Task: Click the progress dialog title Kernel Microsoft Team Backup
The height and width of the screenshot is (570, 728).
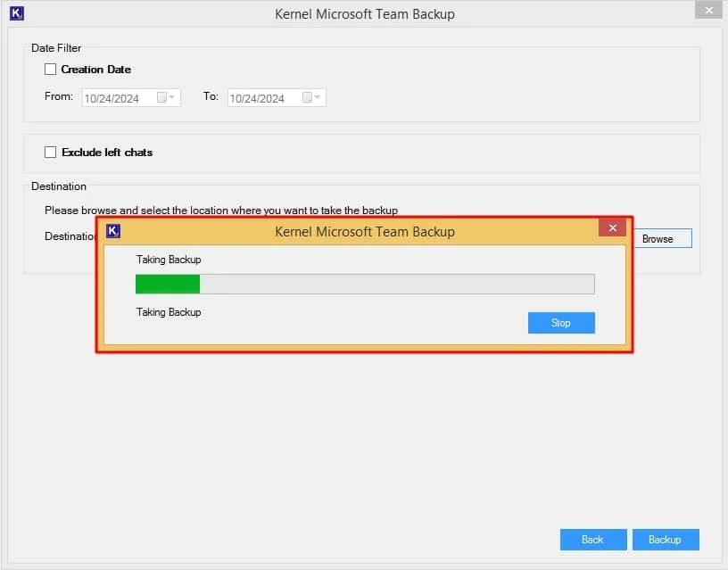Action: tap(365, 232)
